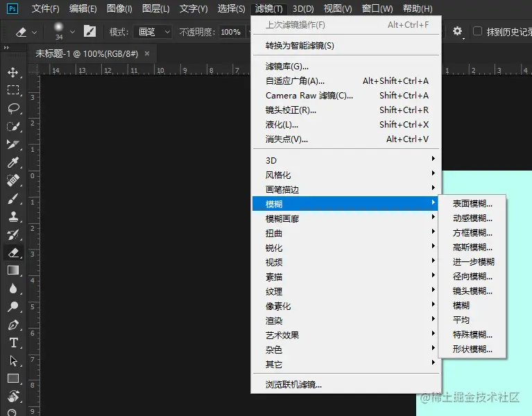Choose 浏览联机滤镜... at menu bottom
The width and height of the screenshot is (532, 416).
coord(345,385)
